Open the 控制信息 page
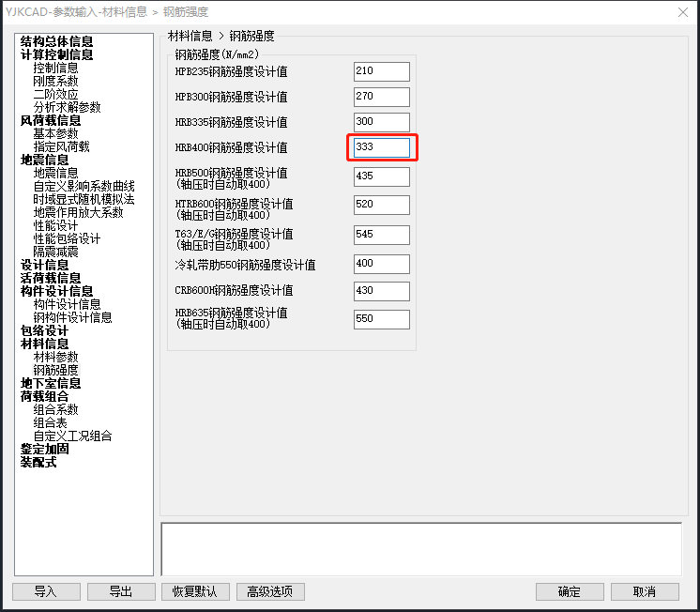The width and height of the screenshot is (700, 612). [55, 68]
